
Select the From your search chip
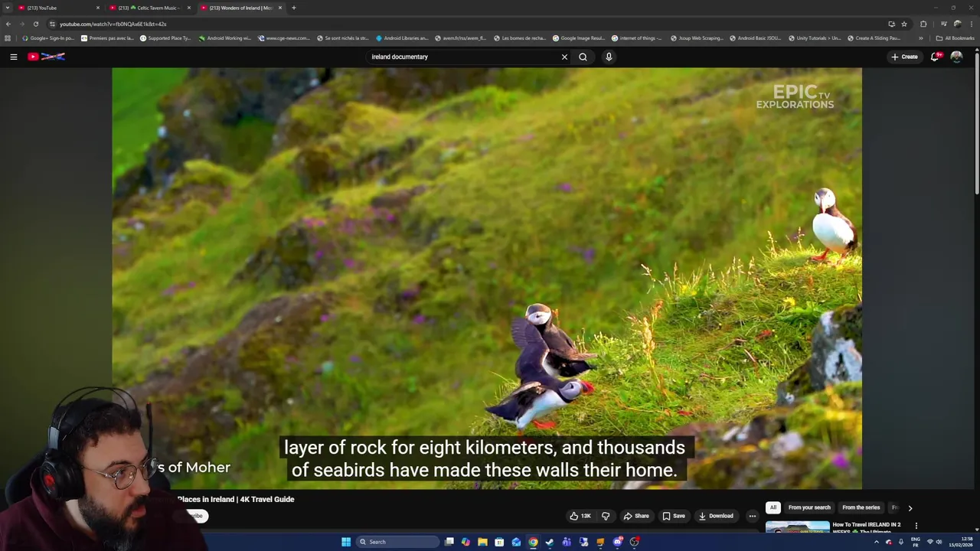809,507
